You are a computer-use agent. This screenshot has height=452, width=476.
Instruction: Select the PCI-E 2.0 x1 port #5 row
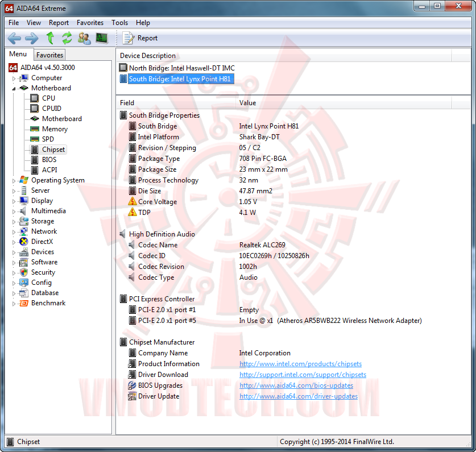pos(275,321)
